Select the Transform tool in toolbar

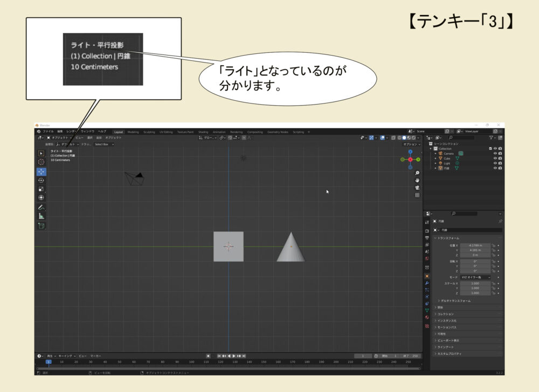point(42,198)
